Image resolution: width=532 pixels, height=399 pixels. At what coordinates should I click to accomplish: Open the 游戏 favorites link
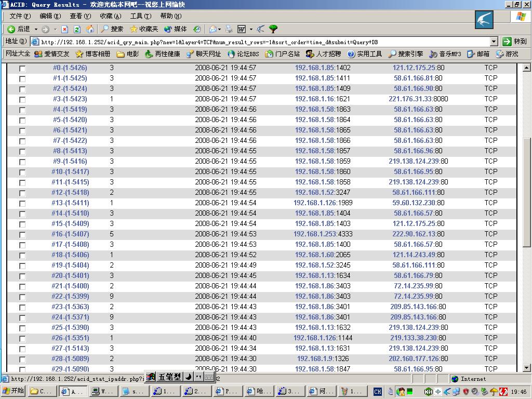click(507, 54)
